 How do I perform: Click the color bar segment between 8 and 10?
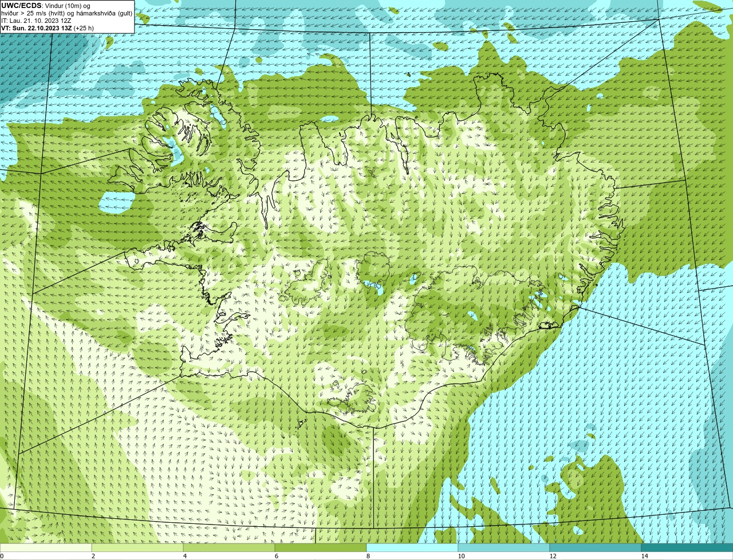[x=412, y=547]
